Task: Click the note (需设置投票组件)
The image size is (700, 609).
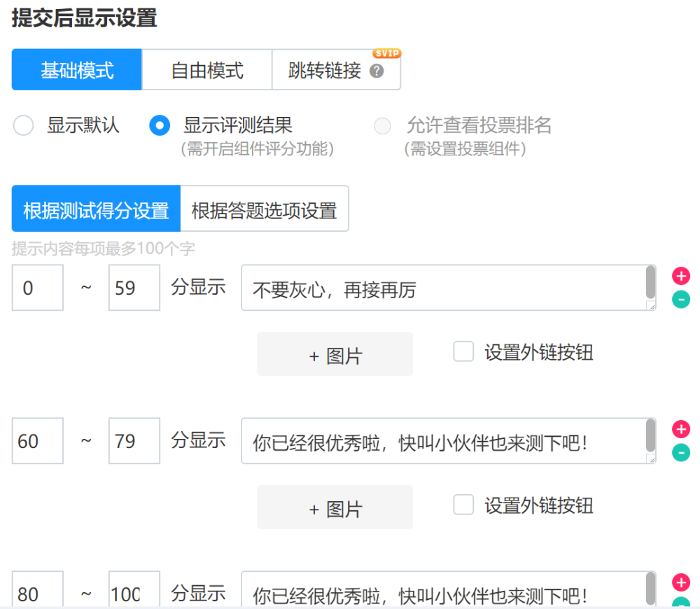Action: (465, 148)
